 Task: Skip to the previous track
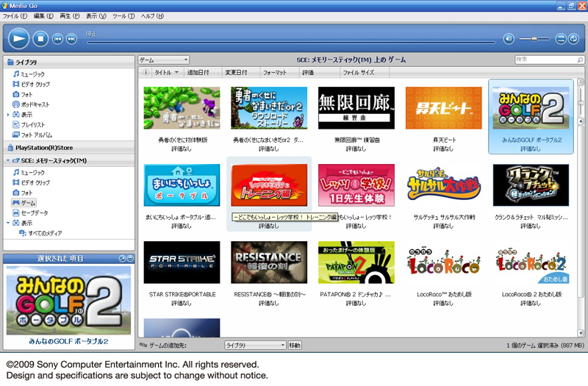click(x=57, y=39)
